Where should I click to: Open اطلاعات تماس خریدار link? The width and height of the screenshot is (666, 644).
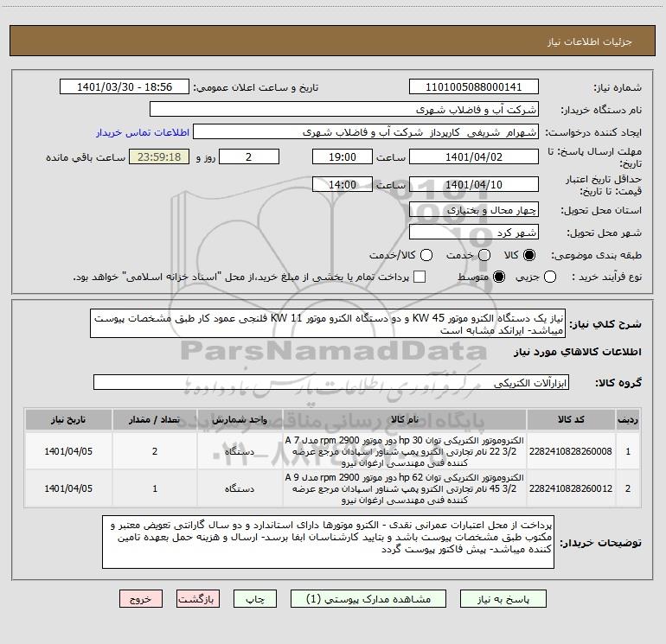pyautogui.click(x=143, y=132)
